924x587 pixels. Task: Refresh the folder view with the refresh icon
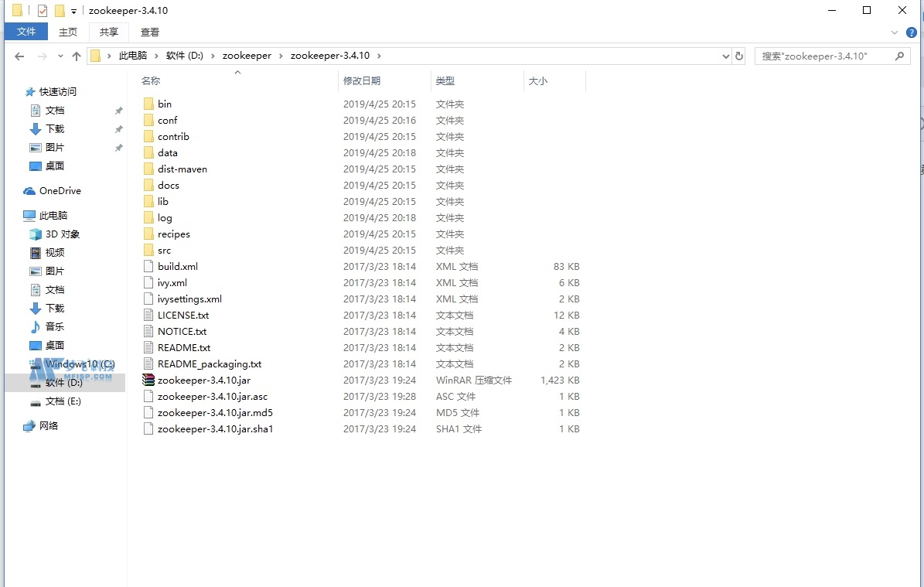tap(739, 55)
